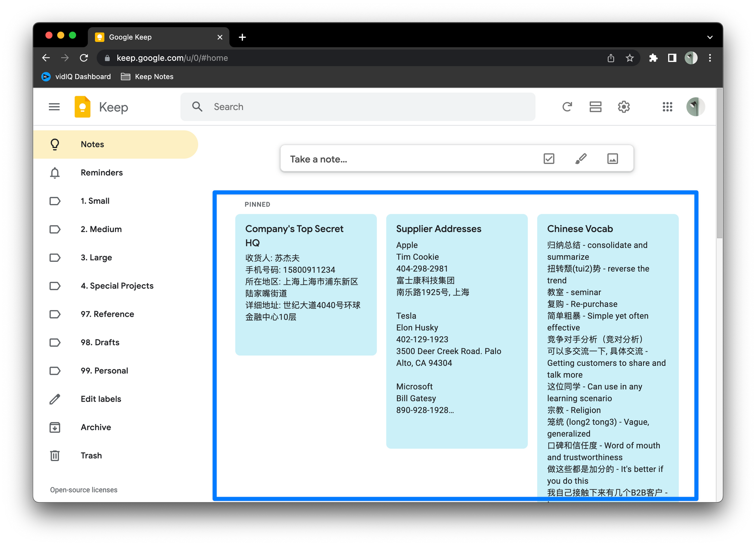
Task: Select the 4. Special Projects label
Action: (117, 286)
